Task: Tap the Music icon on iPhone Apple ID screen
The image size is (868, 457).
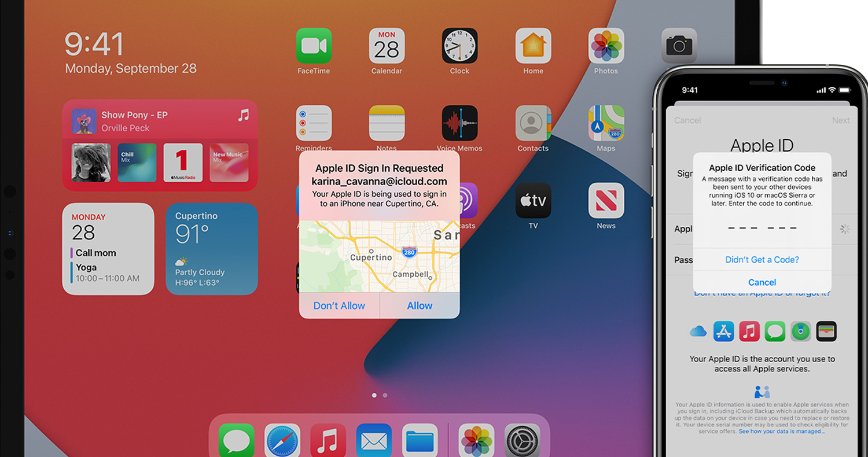Action: click(x=749, y=331)
